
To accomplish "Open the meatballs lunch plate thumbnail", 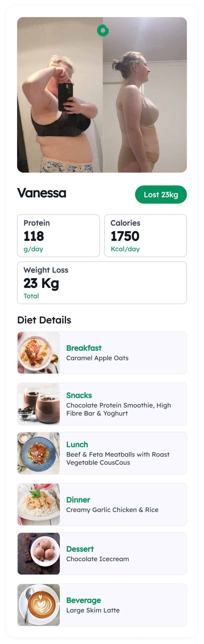I will point(39,453).
